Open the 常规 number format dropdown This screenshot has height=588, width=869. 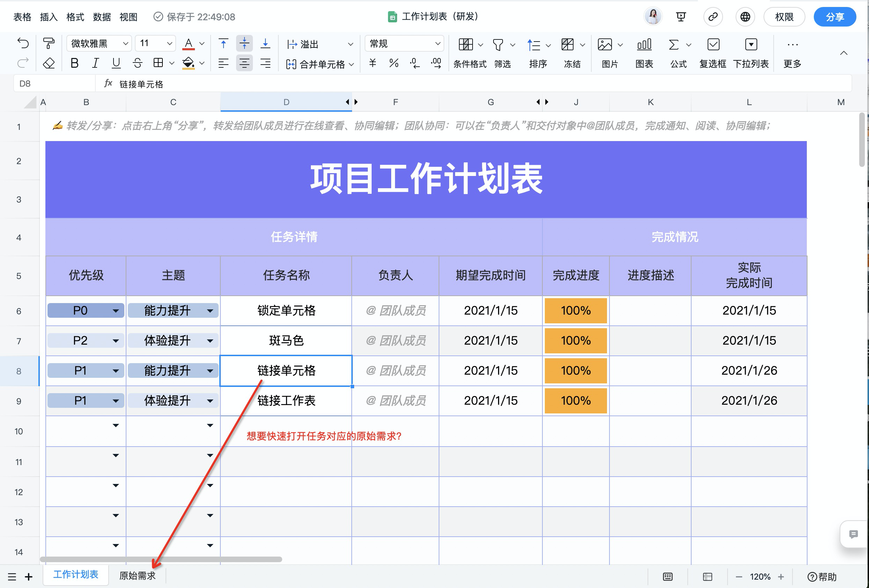(x=404, y=44)
